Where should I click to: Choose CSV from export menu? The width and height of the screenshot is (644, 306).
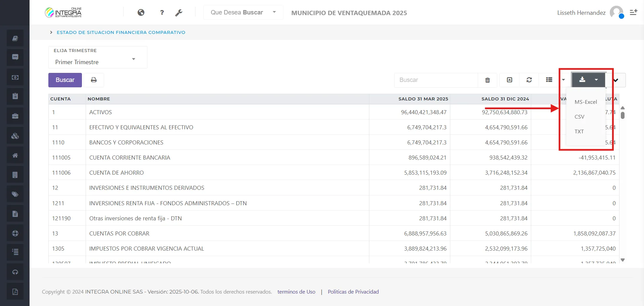coord(579,117)
